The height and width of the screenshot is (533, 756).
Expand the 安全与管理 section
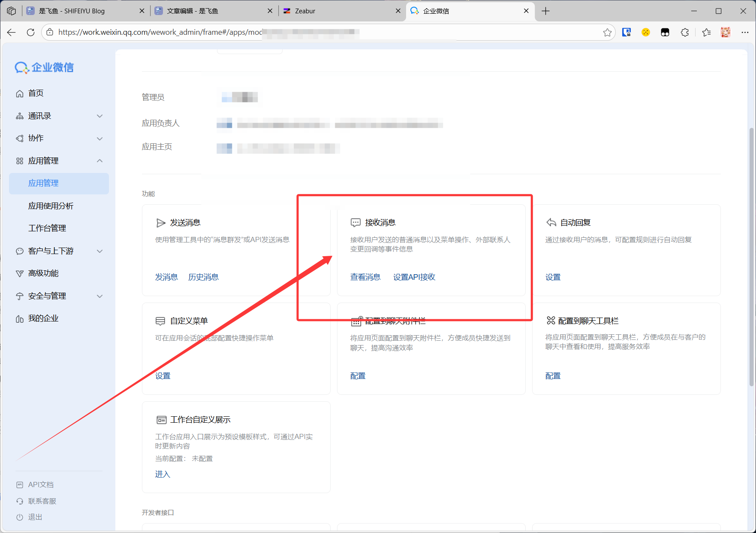point(59,296)
